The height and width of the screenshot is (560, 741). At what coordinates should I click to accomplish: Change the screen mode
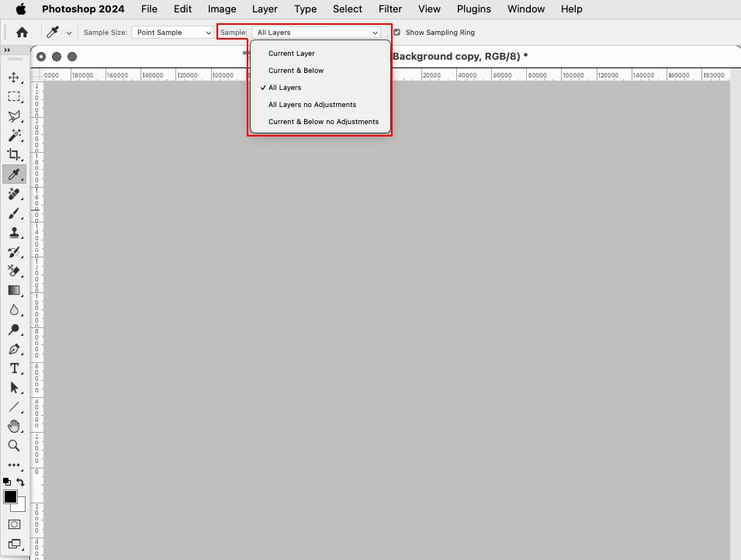(x=14, y=544)
